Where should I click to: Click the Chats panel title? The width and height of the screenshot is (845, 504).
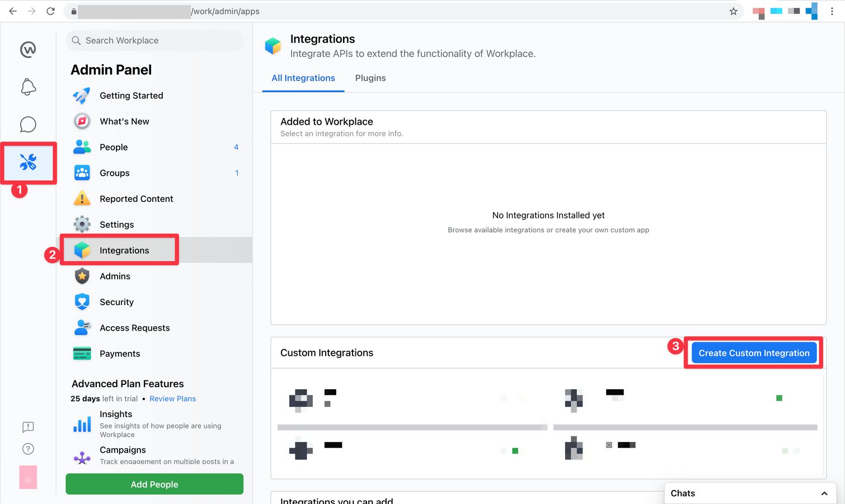point(683,493)
